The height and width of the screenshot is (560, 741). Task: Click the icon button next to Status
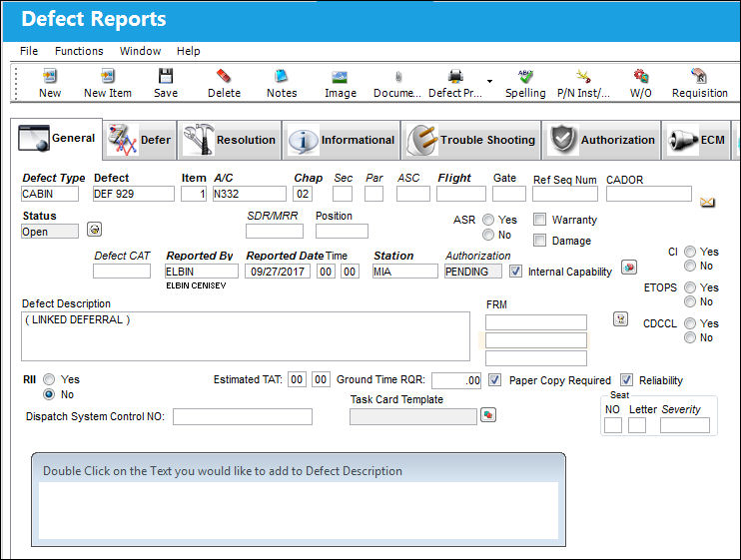pos(95,230)
